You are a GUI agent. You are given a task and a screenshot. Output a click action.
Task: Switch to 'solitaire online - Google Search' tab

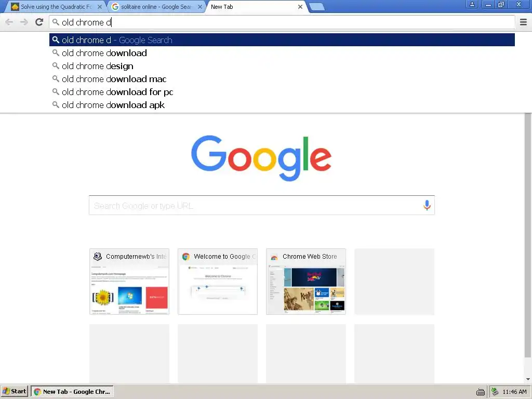[156, 7]
